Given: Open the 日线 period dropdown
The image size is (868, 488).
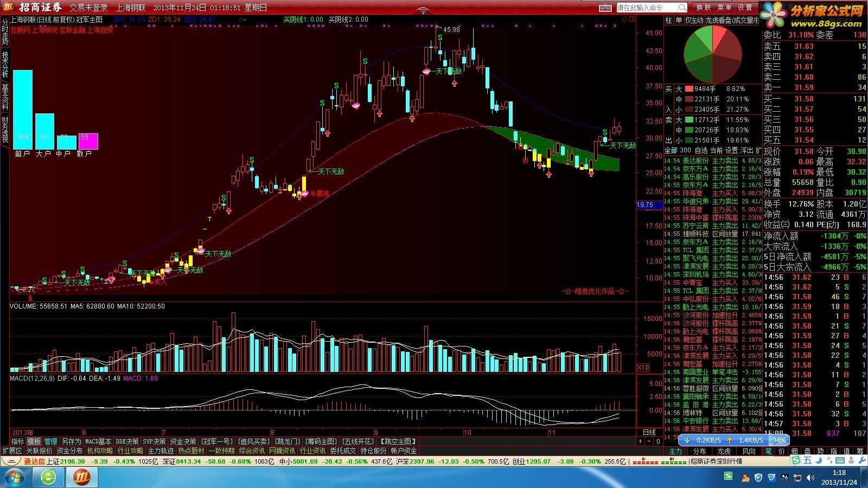Looking at the screenshot, I should coord(649,432).
